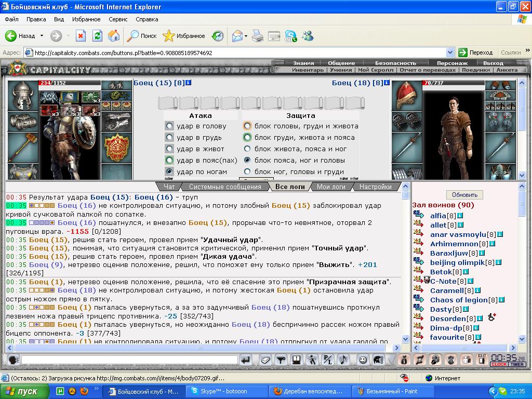This screenshot has width=532, height=399.
Task: Click the "Обновить" button
Action: (464, 195)
